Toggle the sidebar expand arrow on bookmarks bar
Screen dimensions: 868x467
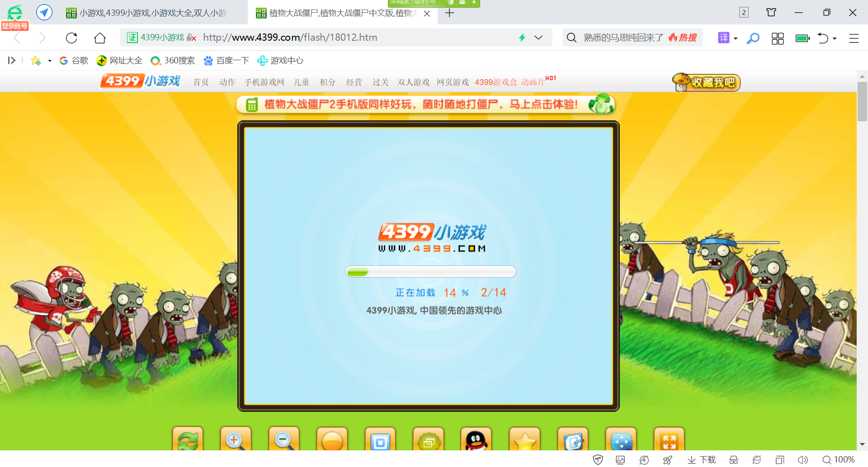[11, 60]
